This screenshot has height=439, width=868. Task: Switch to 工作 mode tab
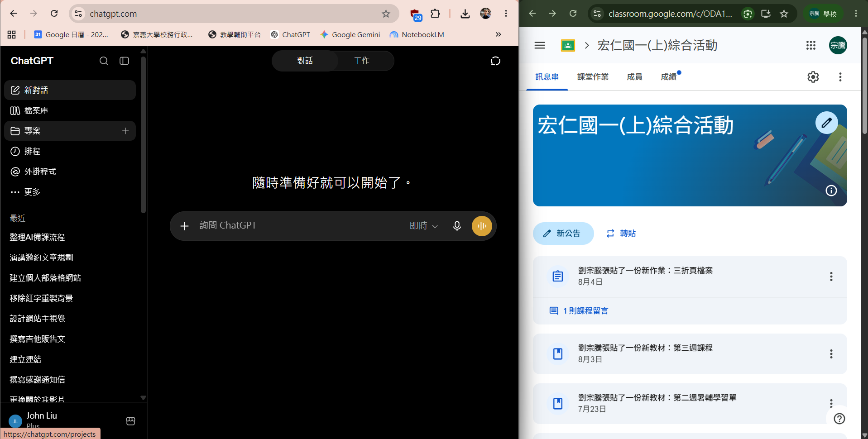pos(361,61)
